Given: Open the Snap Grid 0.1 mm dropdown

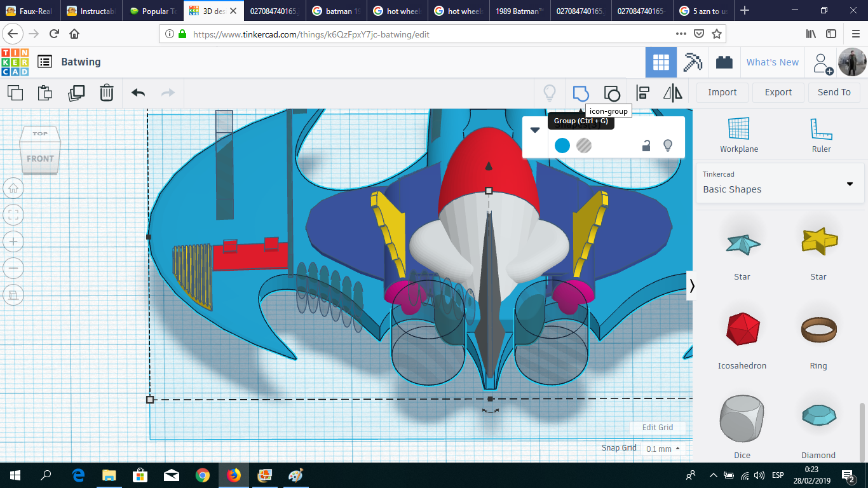Looking at the screenshot, I should point(662,449).
